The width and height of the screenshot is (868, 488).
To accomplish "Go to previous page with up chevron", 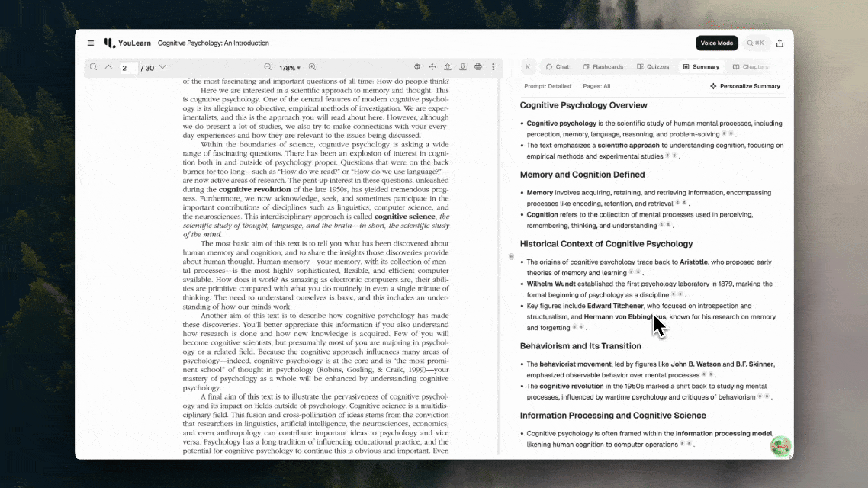I will (108, 67).
